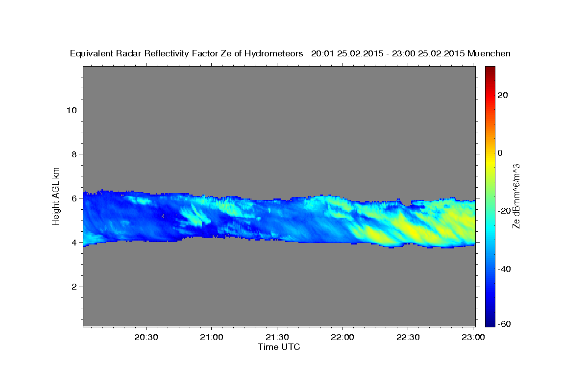Click the 23:00 time tick label
The image size is (588, 392).
[x=473, y=338]
